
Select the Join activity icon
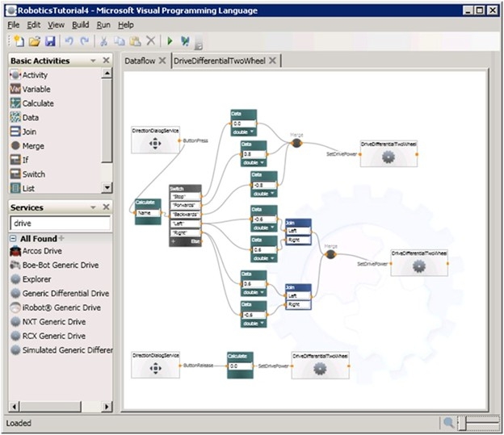(x=15, y=132)
